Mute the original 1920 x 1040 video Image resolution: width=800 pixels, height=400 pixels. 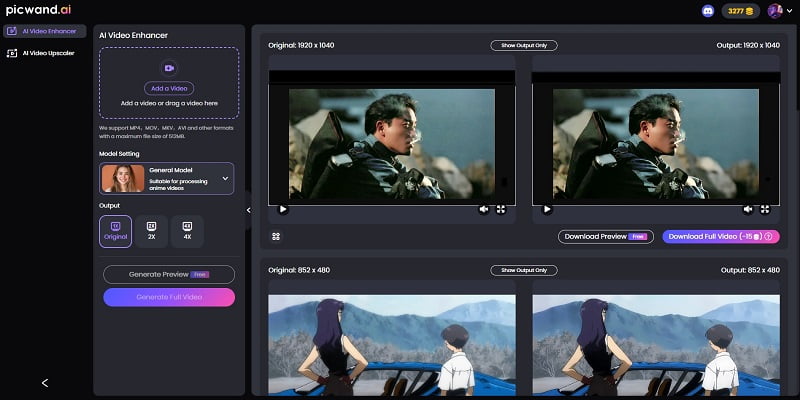[483, 209]
